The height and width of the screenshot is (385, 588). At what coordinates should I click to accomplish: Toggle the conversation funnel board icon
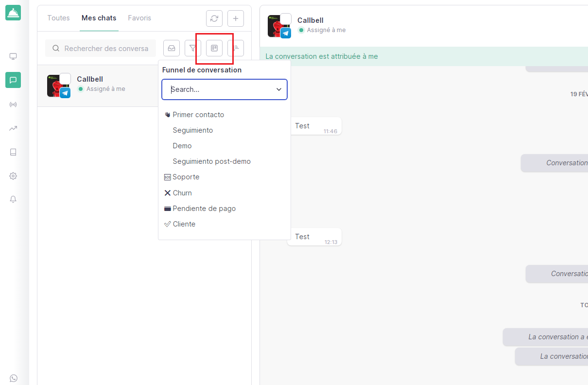pyautogui.click(x=214, y=48)
